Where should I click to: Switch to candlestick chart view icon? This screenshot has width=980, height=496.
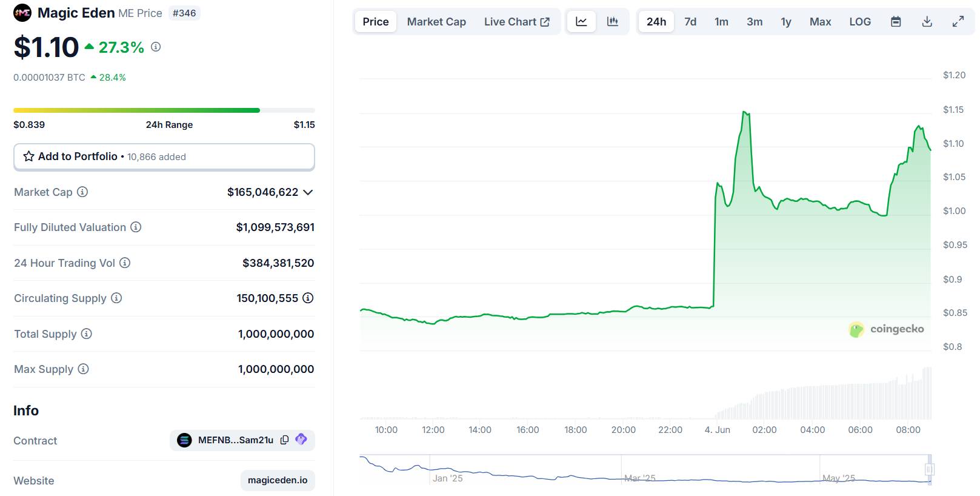coord(613,22)
